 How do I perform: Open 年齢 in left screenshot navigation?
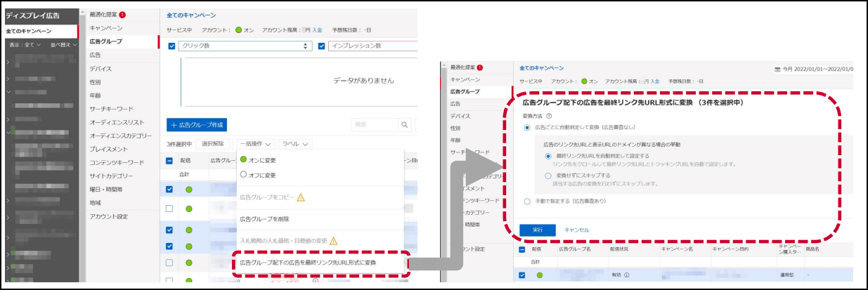95,95
